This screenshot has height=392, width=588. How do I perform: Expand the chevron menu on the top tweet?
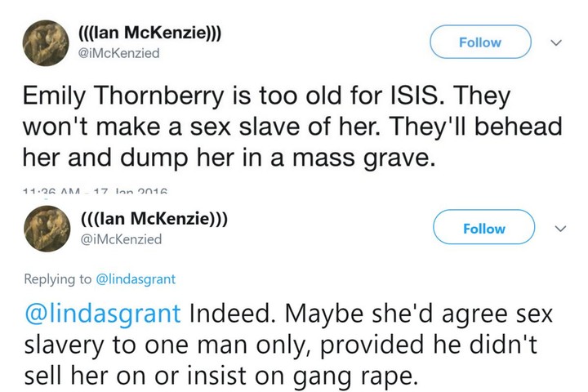[x=556, y=42]
